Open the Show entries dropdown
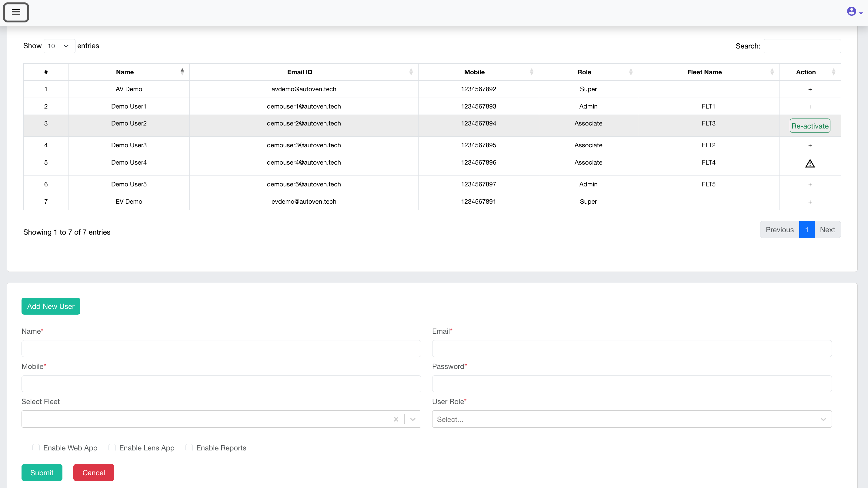The width and height of the screenshot is (868, 488). pos(59,46)
